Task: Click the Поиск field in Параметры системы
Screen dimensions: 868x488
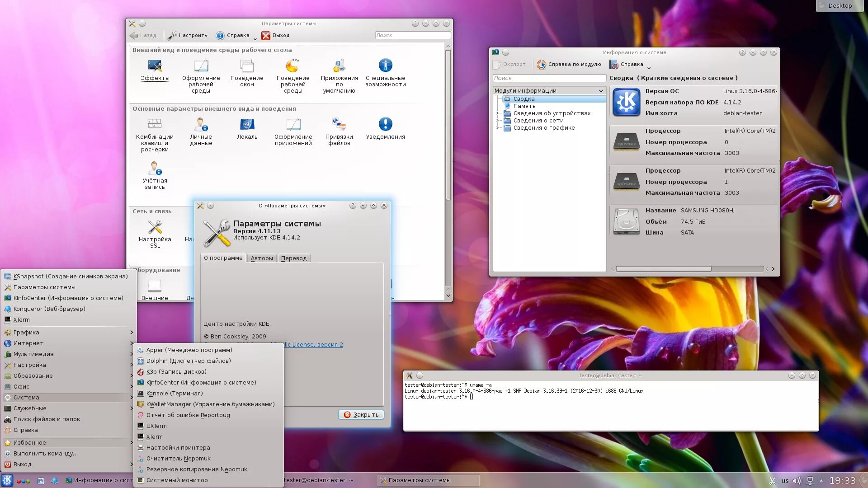Action: click(x=412, y=35)
